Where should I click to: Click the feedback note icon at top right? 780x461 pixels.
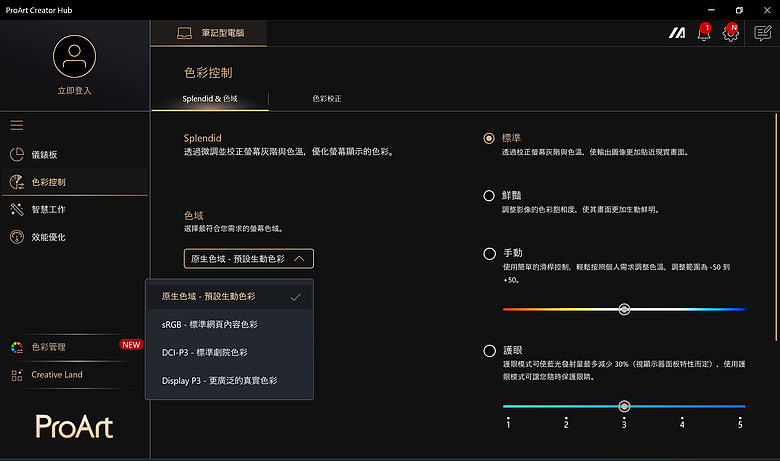tap(763, 33)
